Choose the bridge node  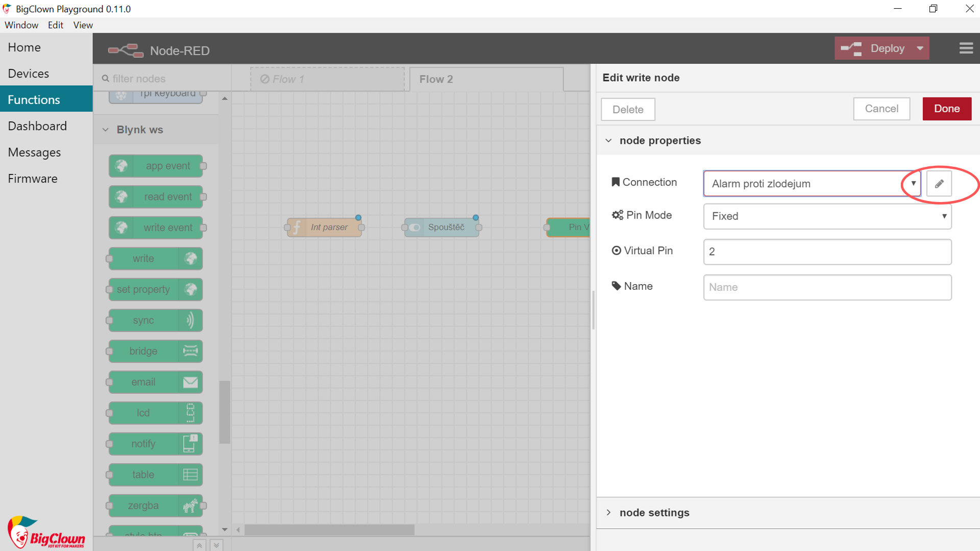pyautogui.click(x=155, y=351)
